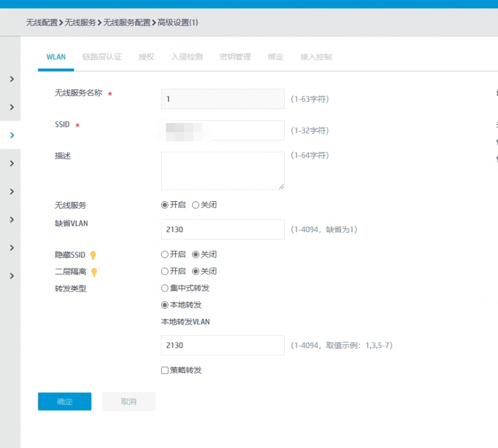Open the 密钥管理 tab

pyautogui.click(x=235, y=57)
